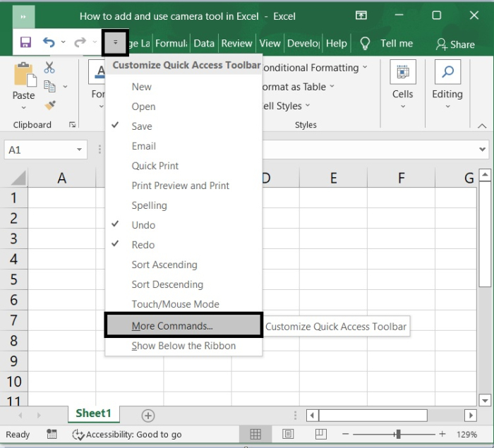Toggle Redo in the customize menu
The width and height of the screenshot is (494, 448).
point(143,245)
